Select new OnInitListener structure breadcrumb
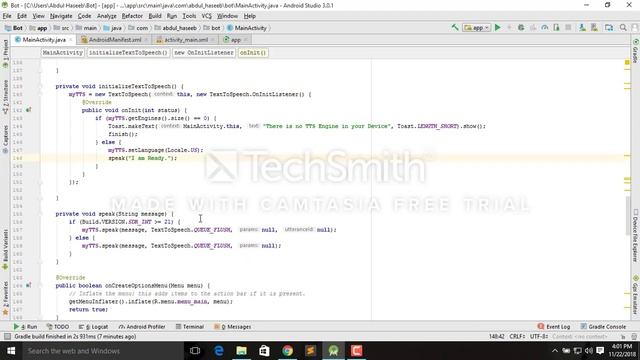 [x=204, y=53]
